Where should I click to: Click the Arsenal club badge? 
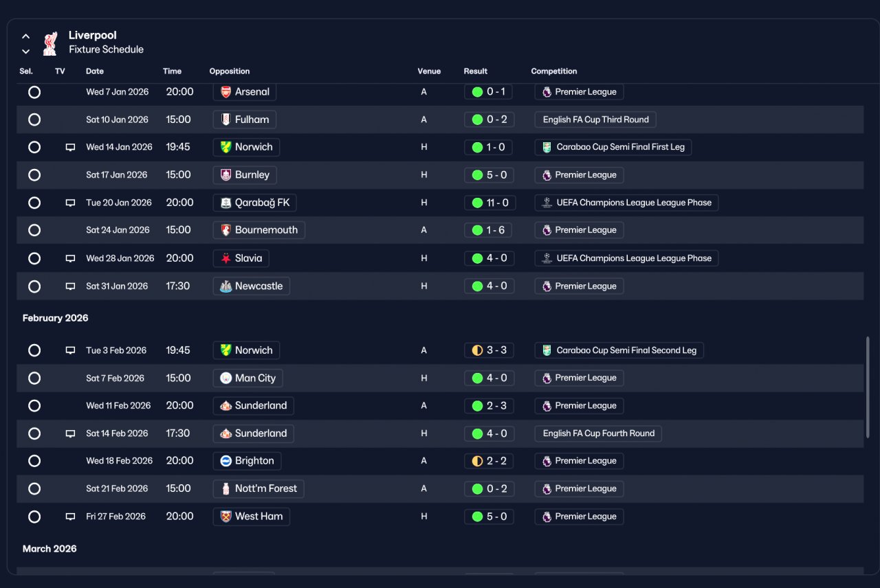click(x=225, y=92)
